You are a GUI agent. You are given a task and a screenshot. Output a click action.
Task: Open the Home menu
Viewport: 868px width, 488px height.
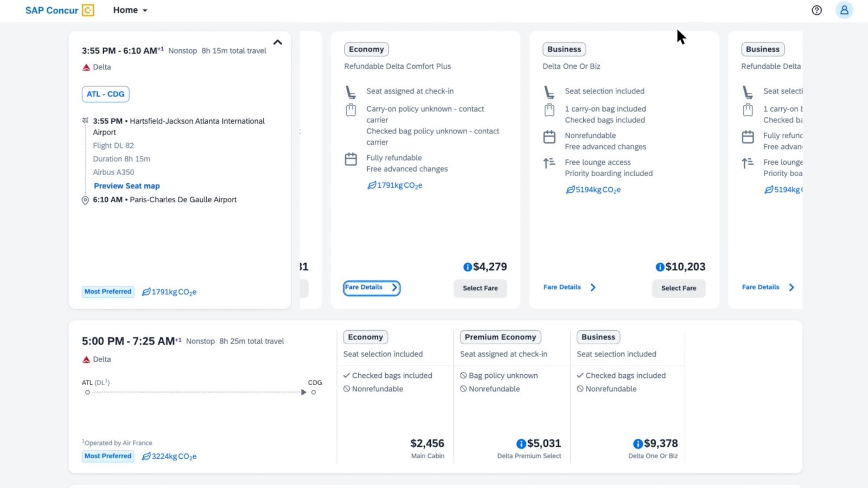(130, 10)
